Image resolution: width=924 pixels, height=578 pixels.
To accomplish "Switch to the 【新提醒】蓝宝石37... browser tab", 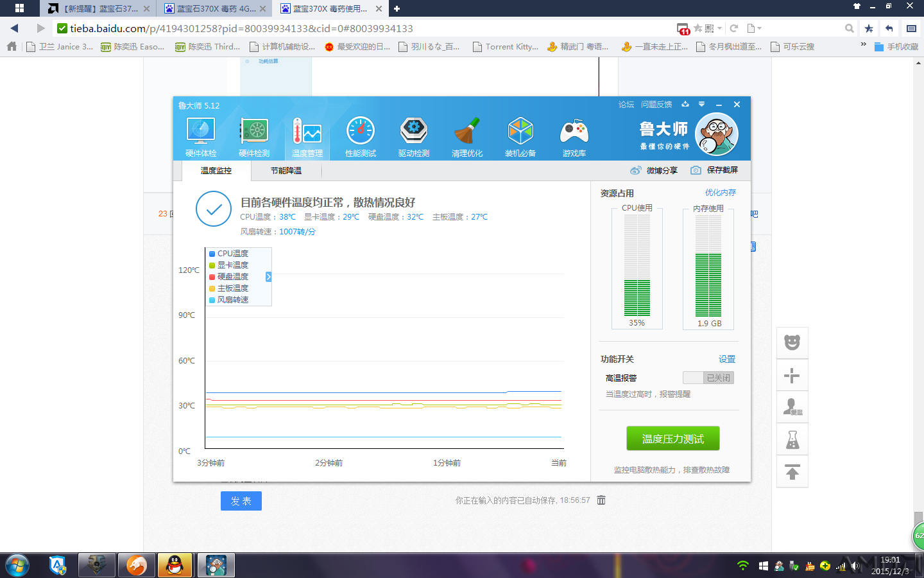I will (x=98, y=8).
